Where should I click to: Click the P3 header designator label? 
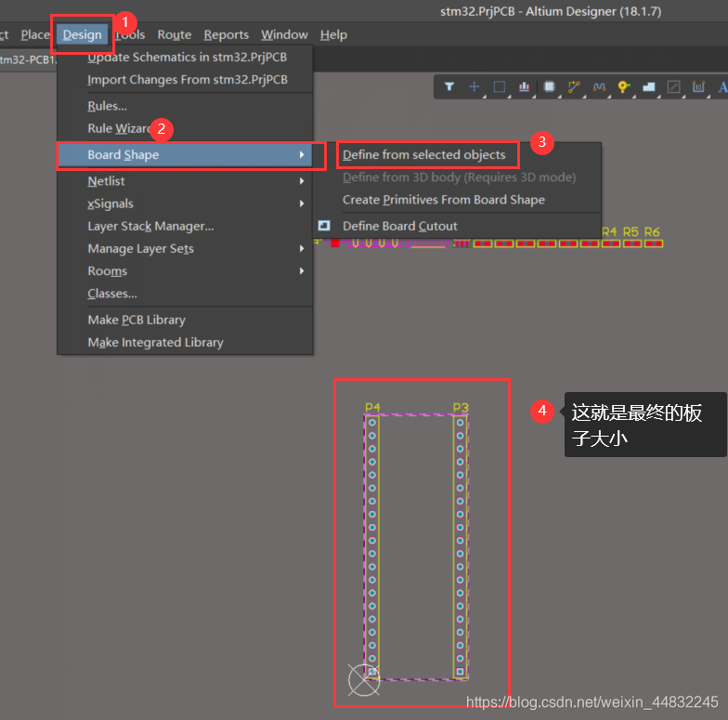pos(461,407)
